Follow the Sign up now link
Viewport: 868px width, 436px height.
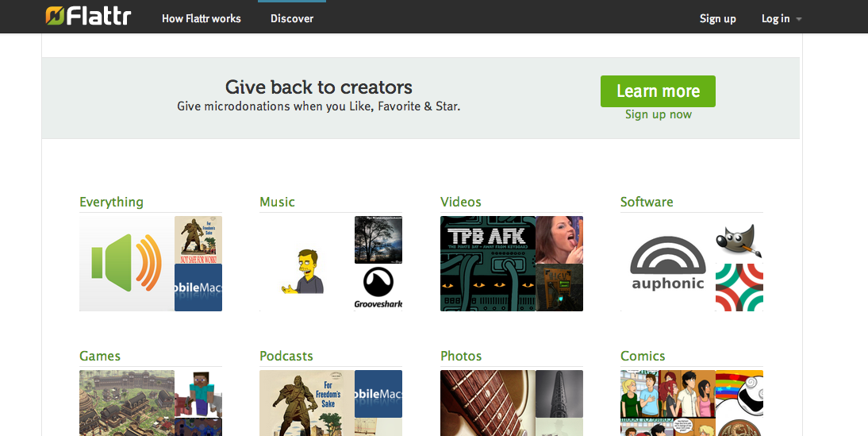click(x=659, y=114)
